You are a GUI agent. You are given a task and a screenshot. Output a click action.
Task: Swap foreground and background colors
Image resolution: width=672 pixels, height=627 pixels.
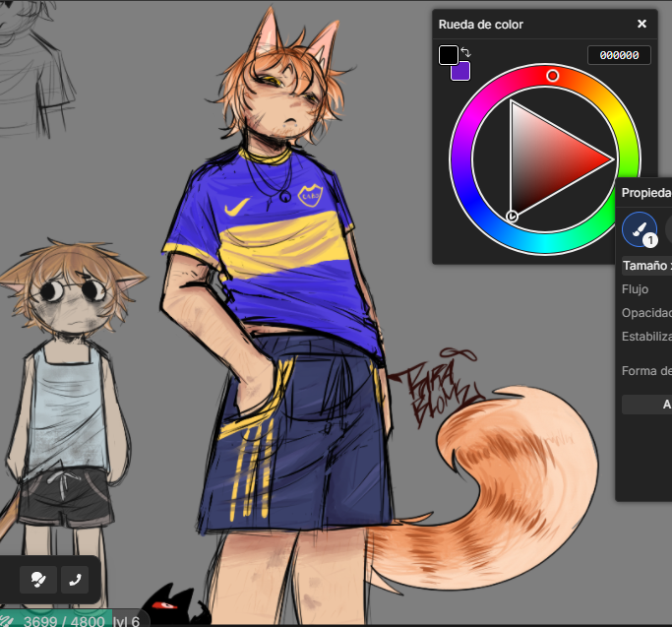point(465,52)
